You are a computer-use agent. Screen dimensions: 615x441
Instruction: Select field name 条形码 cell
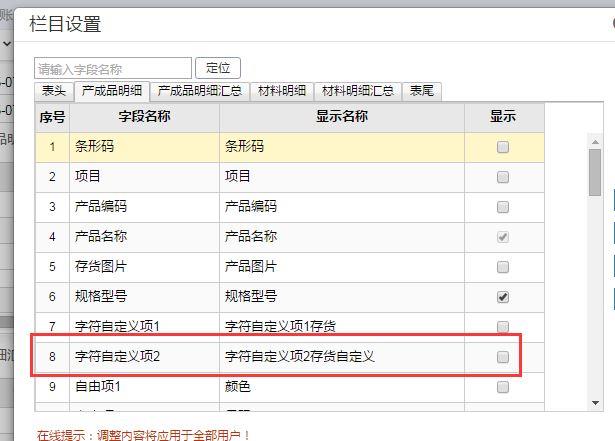pos(144,147)
